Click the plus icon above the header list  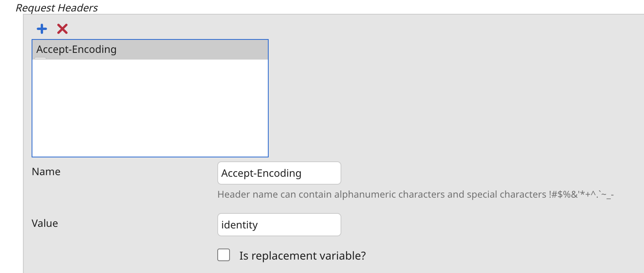pyautogui.click(x=41, y=28)
